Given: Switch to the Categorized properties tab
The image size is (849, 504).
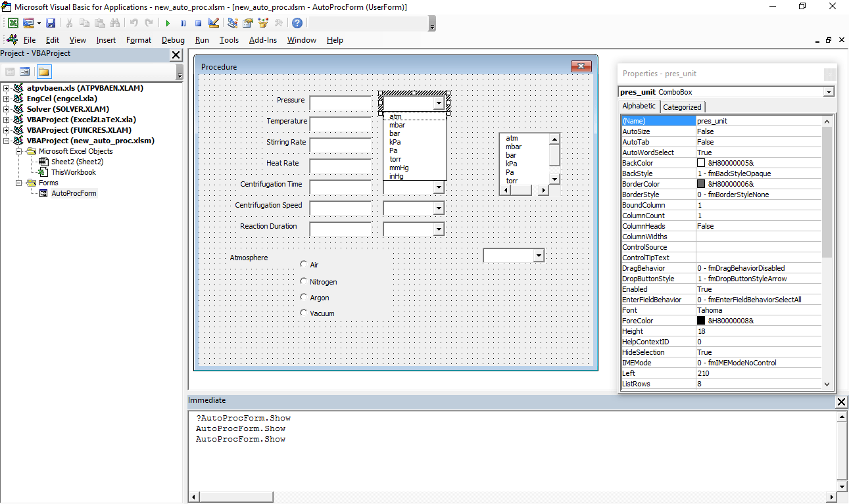Looking at the screenshot, I should click(x=682, y=107).
